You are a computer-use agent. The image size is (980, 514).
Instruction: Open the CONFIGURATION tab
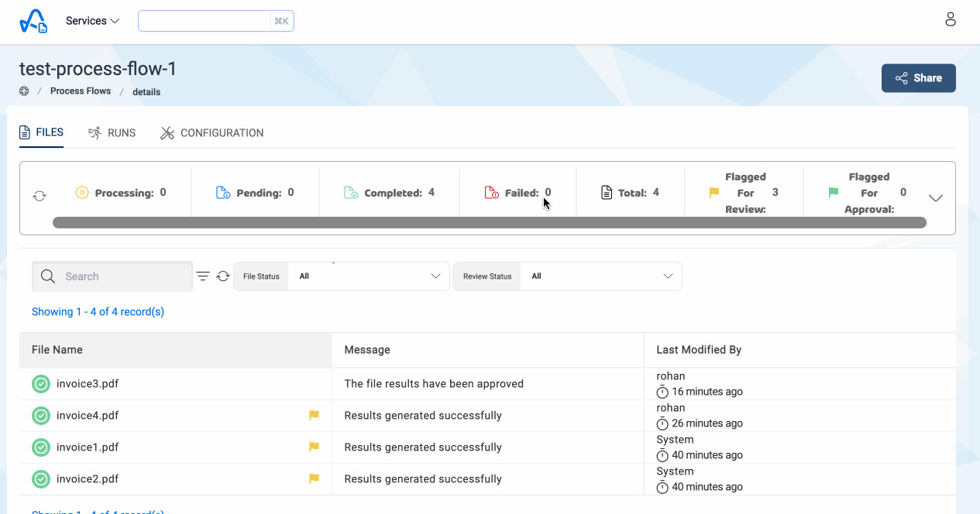pos(221,132)
